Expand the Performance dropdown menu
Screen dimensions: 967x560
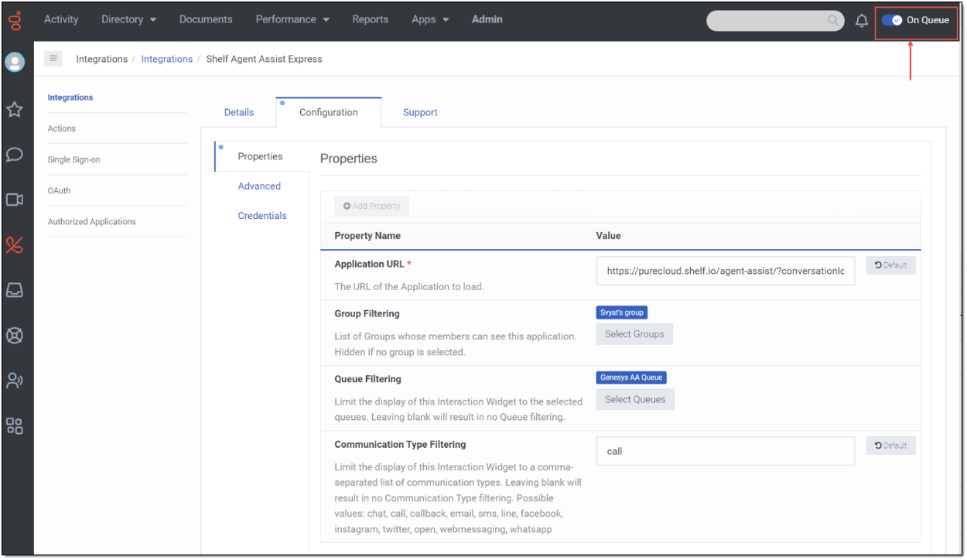(x=292, y=19)
